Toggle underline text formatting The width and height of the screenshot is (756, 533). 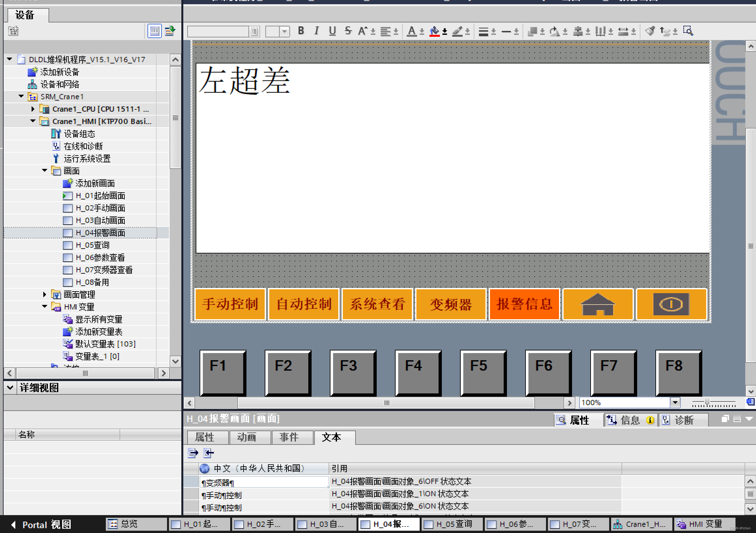tap(332, 31)
